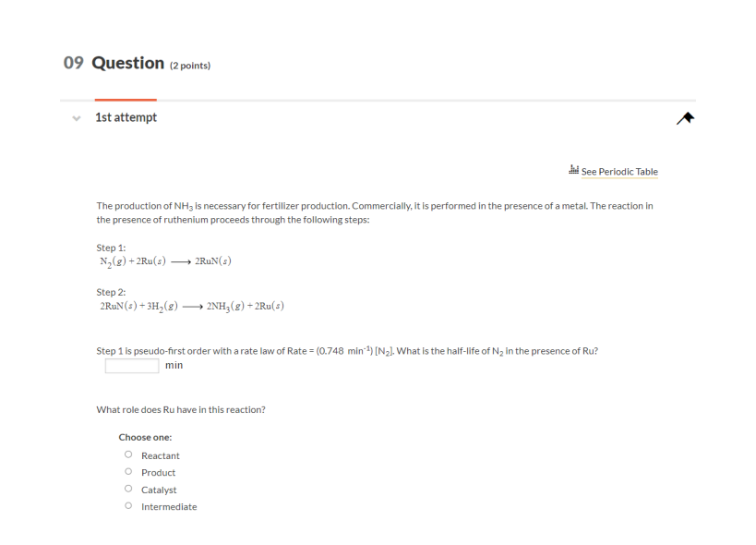Click the pin icon beside 1st attempt
This screenshot has width=756, height=545.
[x=685, y=118]
